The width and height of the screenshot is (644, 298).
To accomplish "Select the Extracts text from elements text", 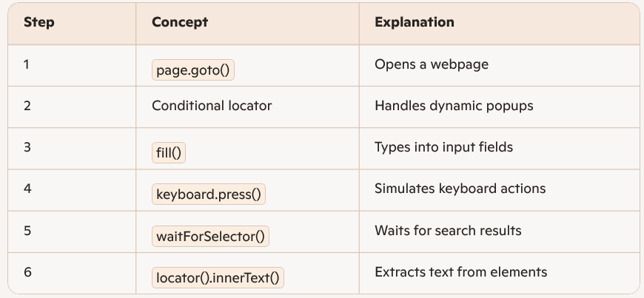I will [460, 272].
